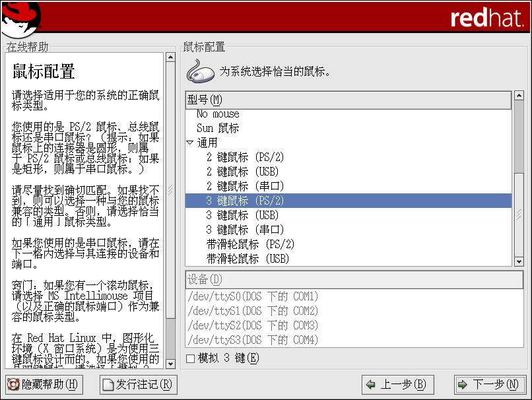Select No mouse in the list
Viewport: 532px width, 400px height.
[x=218, y=114]
